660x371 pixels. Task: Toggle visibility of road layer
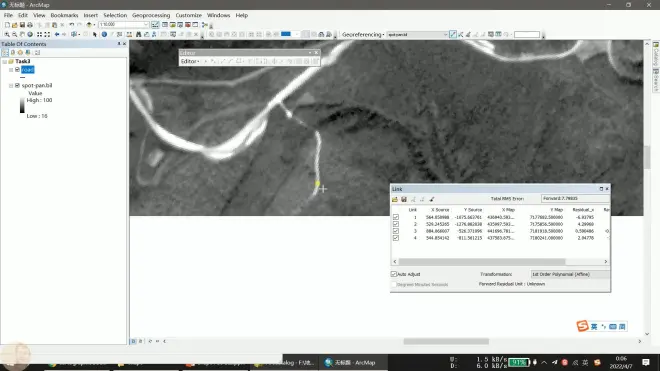click(x=17, y=69)
